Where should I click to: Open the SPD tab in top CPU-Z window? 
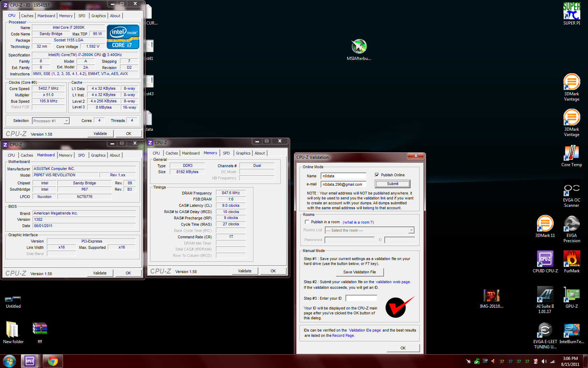[82, 16]
